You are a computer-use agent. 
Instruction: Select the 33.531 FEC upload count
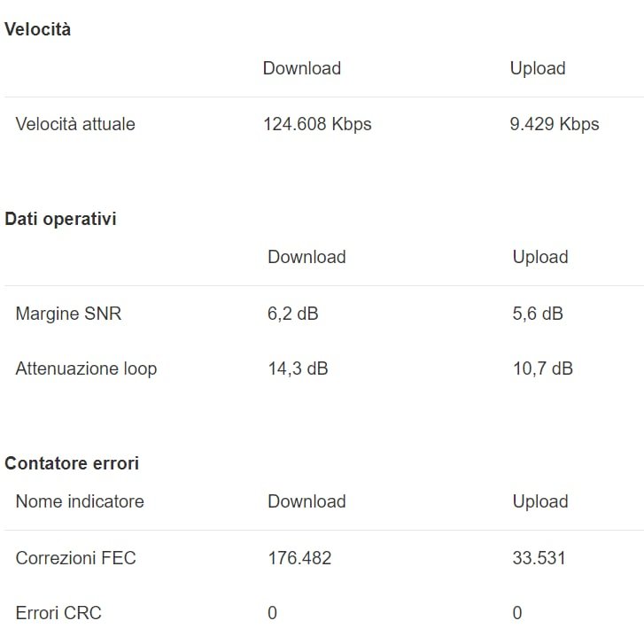(x=539, y=558)
